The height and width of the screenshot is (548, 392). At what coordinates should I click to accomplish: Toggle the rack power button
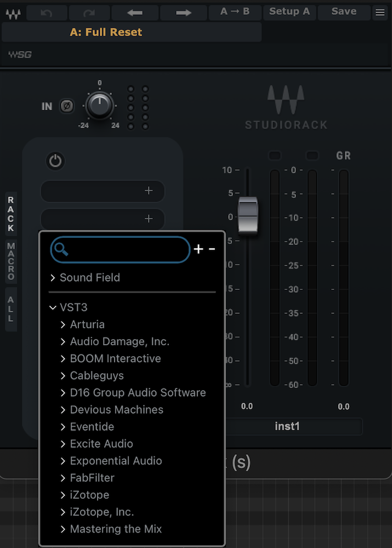point(55,161)
